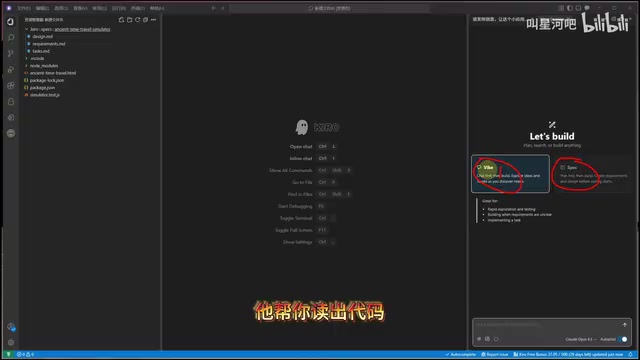Click the remote indicator in status bar
This screenshot has width=640, height=360.
click(8, 355)
